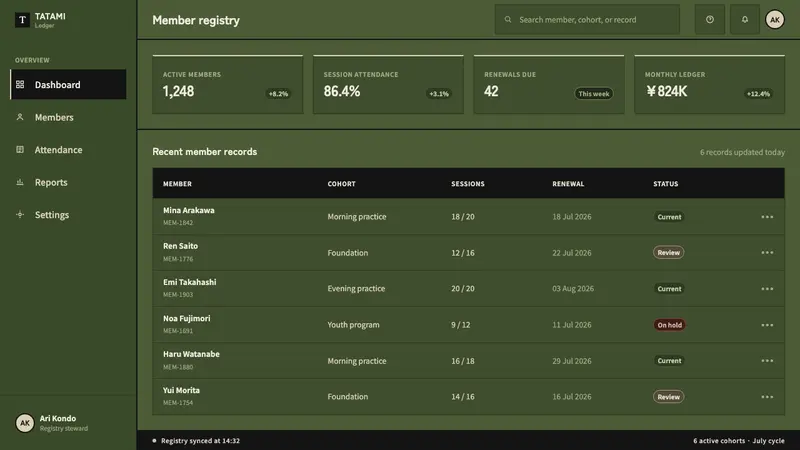Click the Settings gear icon
Image resolution: width=800 pixels, height=450 pixels.
pyautogui.click(x=20, y=215)
